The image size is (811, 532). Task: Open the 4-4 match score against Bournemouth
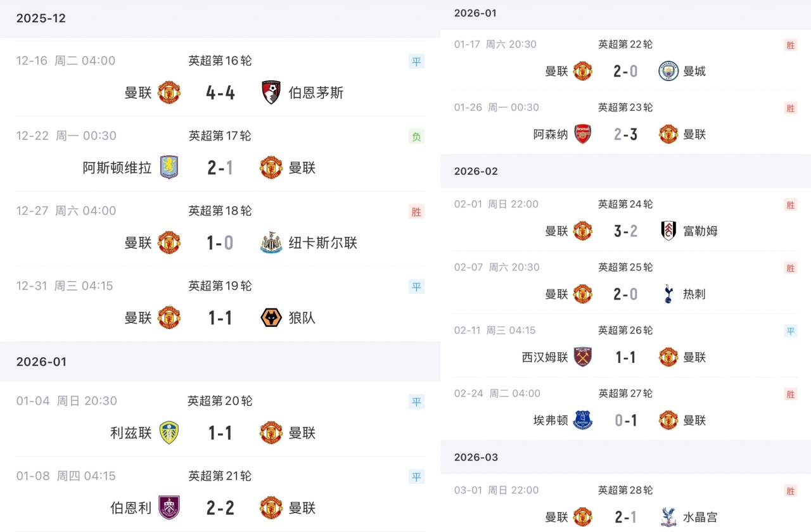[x=220, y=93]
